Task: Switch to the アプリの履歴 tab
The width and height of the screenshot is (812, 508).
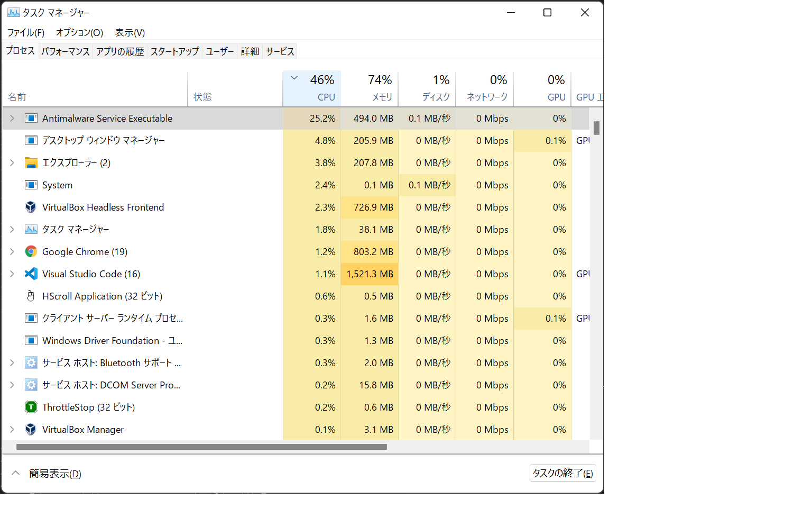Action: pyautogui.click(x=120, y=51)
